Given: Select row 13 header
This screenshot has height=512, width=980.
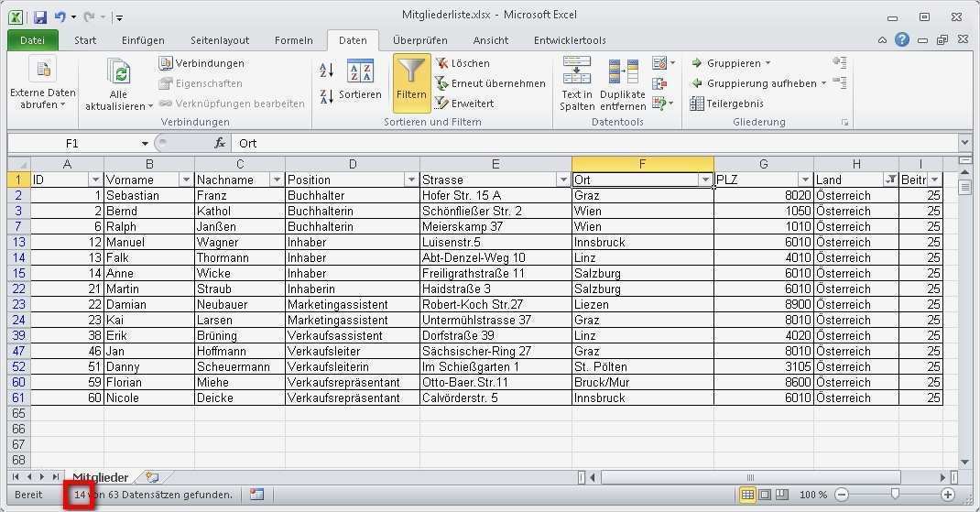Looking at the screenshot, I should click(18, 242).
